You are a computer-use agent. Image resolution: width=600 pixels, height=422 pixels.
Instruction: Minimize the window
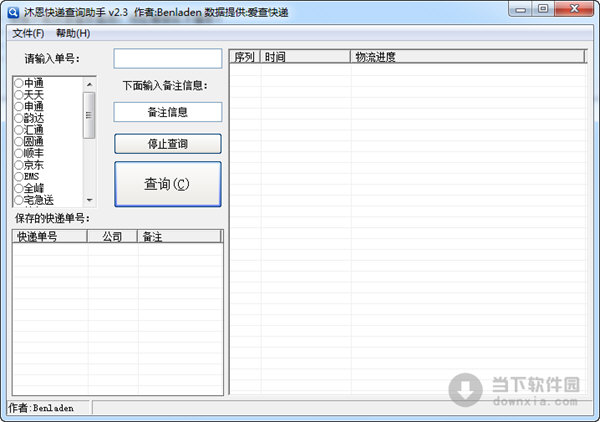[x=520, y=9]
